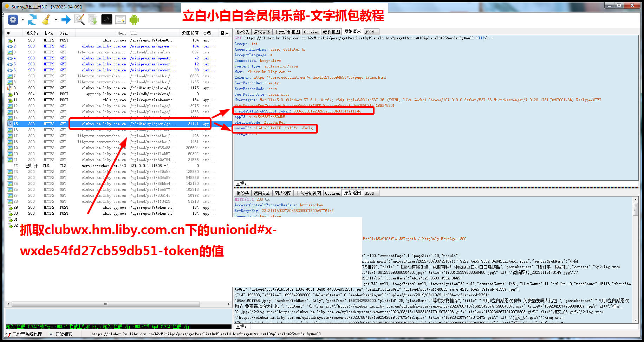Click the code icon of row 2
Image resolution: width=644 pixels, height=342 pixels.
pos(10,46)
